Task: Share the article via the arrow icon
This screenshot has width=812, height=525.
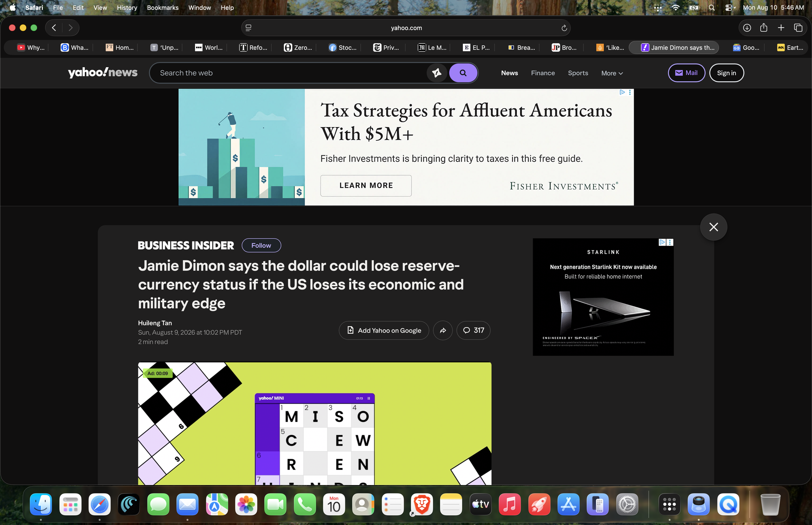Action: [443, 330]
